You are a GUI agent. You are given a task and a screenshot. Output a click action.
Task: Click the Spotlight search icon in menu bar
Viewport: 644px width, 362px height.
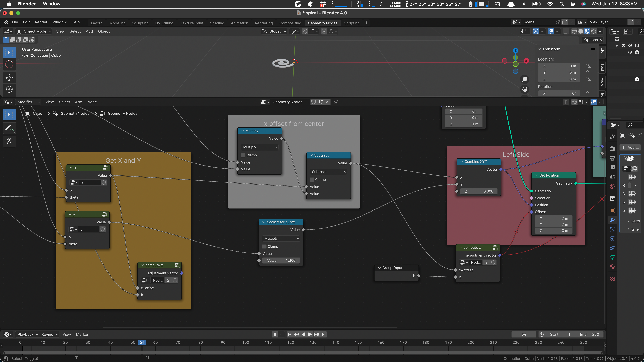[x=561, y=4]
